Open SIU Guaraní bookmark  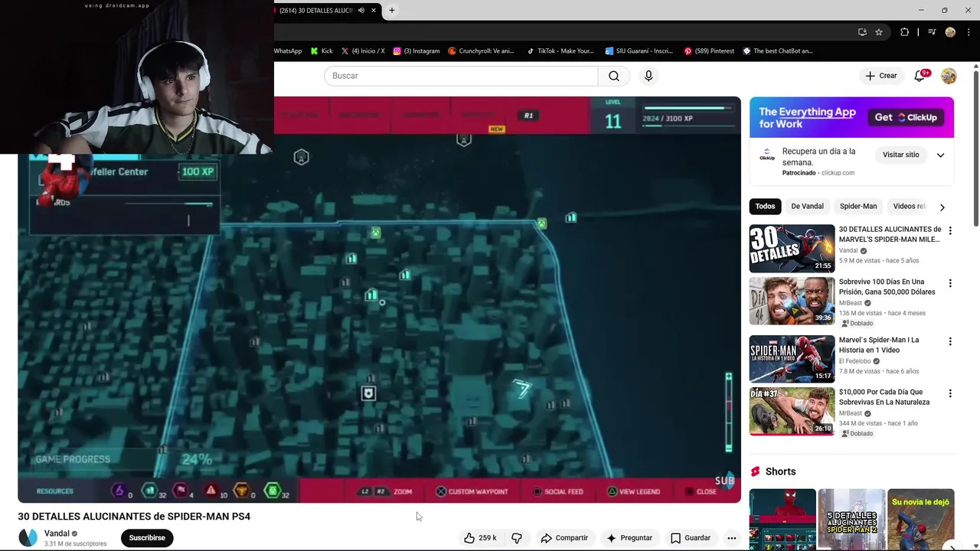[x=639, y=51]
